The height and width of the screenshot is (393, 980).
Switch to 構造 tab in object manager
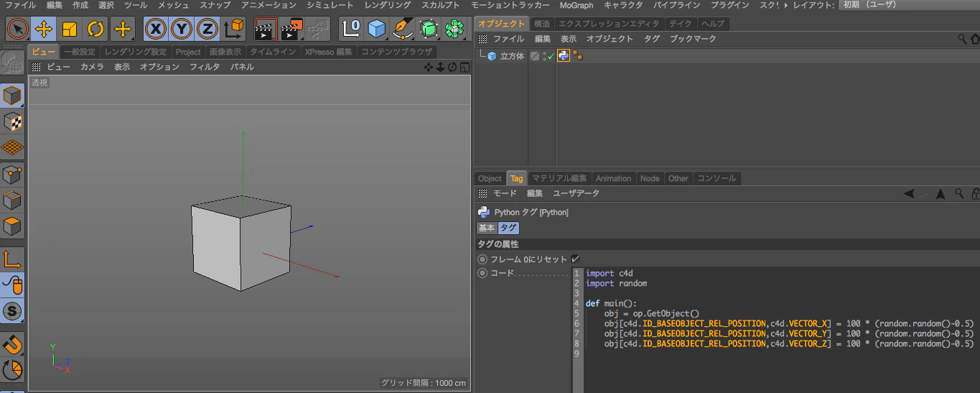click(542, 24)
